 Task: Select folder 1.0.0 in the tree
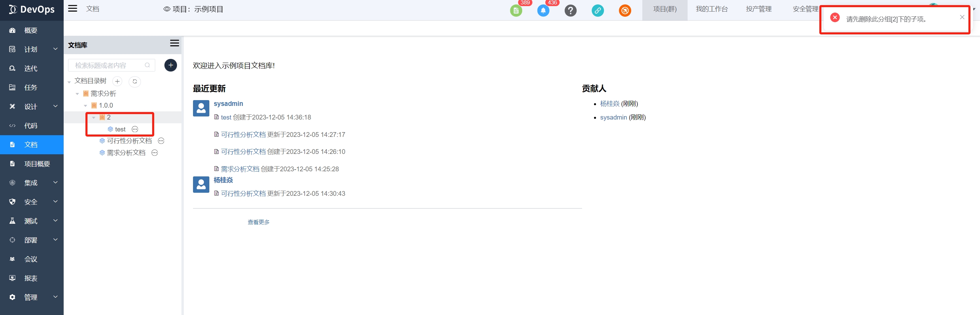click(106, 105)
